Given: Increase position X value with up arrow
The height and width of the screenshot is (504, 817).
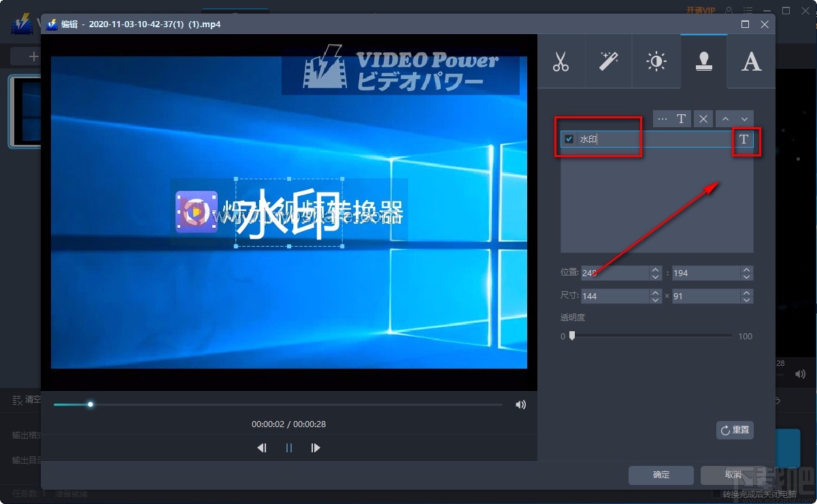Looking at the screenshot, I should pos(656,269).
